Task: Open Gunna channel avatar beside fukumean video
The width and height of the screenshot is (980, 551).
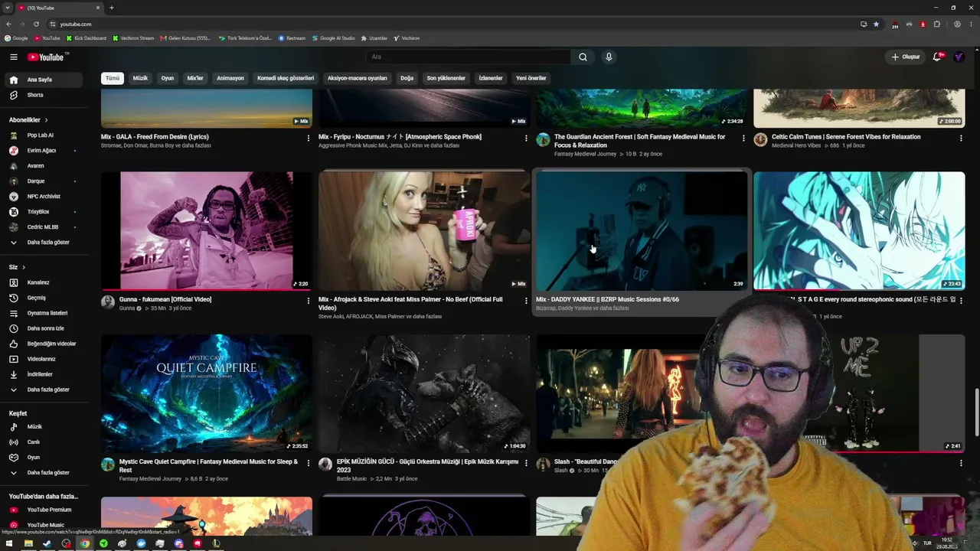Action: [108, 302]
